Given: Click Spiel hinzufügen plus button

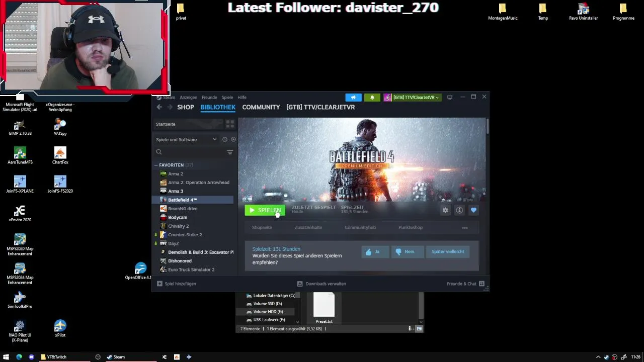Looking at the screenshot, I should pyautogui.click(x=177, y=284).
